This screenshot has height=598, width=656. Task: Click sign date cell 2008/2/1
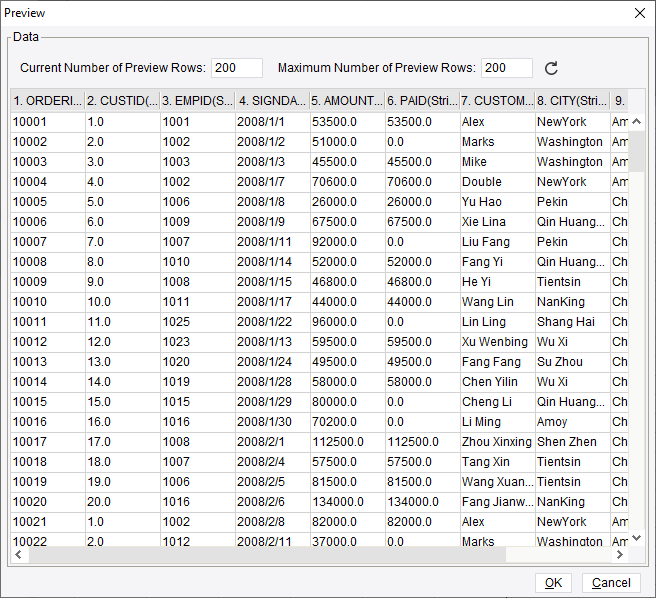tap(272, 442)
